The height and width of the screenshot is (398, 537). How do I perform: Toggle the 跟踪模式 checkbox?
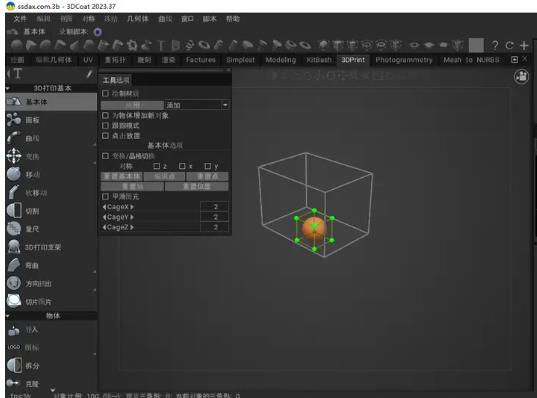[x=105, y=126]
